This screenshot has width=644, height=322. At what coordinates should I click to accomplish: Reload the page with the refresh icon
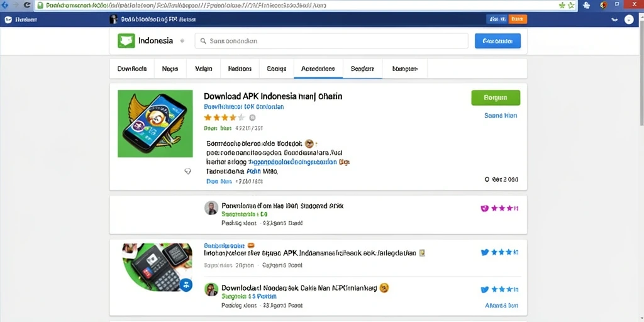pyautogui.click(x=27, y=5)
